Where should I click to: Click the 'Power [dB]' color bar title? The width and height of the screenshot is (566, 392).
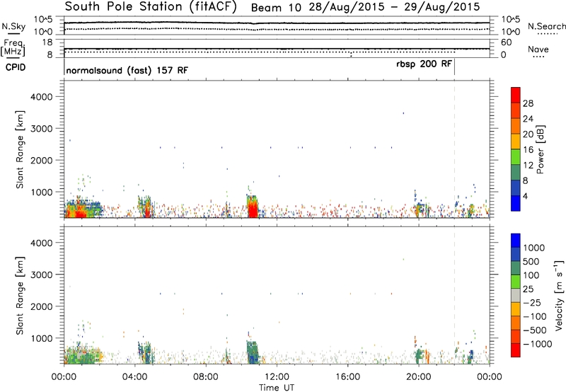point(540,149)
